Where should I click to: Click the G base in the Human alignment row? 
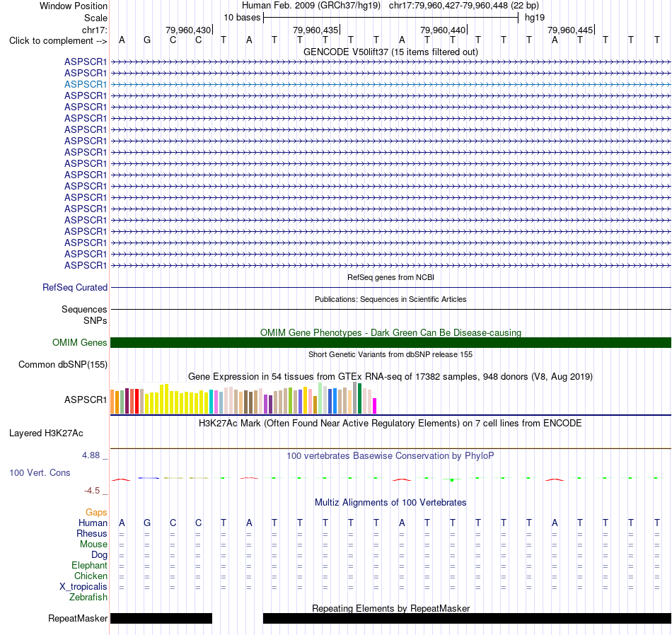[x=147, y=523]
